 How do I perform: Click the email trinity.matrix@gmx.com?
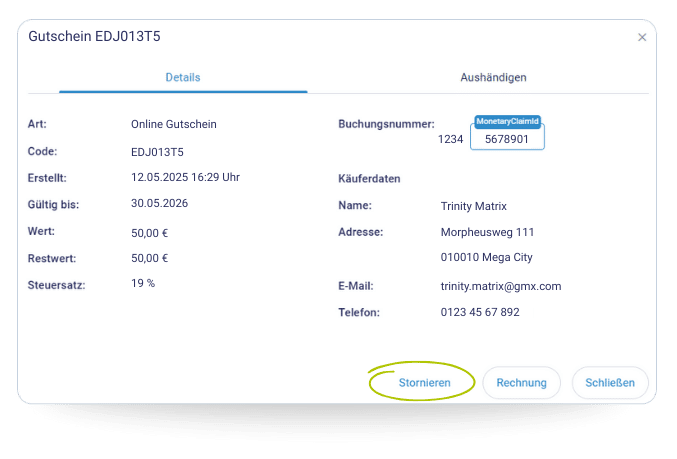(x=501, y=286)
